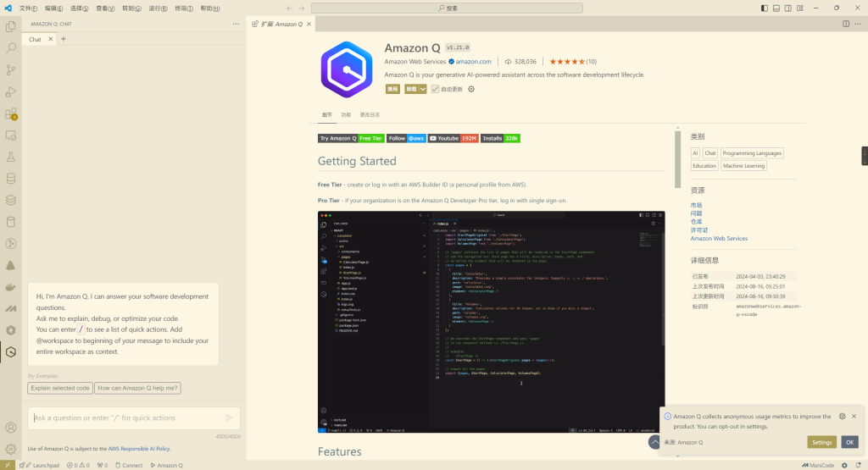Split the editor right

(x=846, y=24)
